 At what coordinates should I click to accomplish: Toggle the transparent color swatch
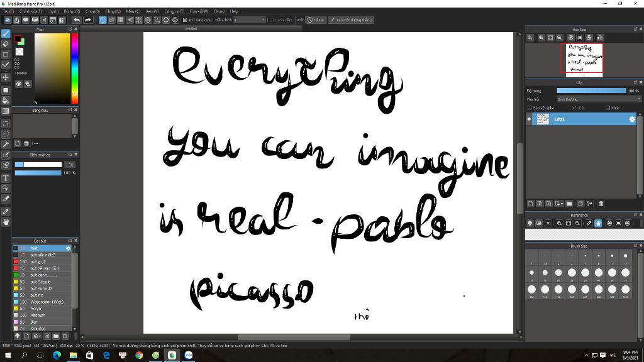click(19, 52)
